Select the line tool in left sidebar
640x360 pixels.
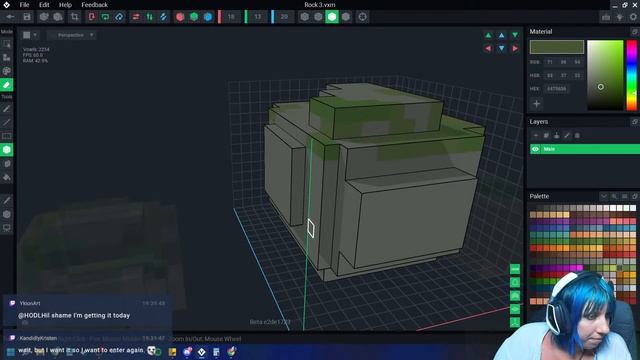pyautogui.click(x=7, y=122)
